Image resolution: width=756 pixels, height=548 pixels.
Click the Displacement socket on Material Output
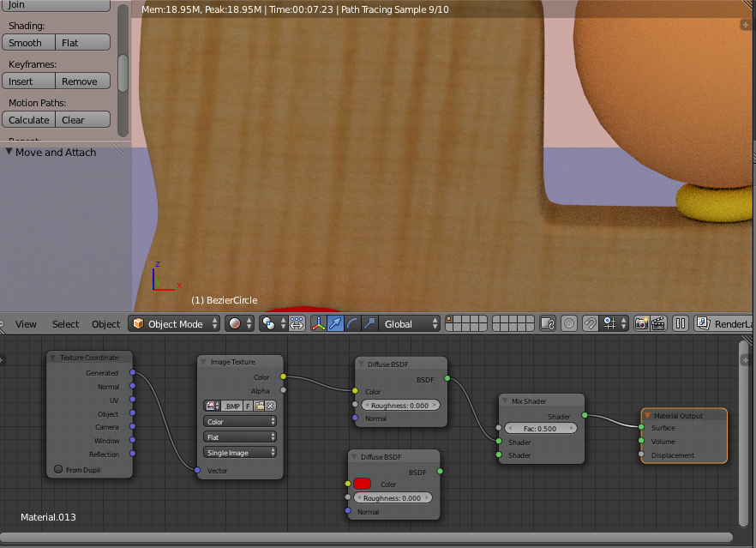tap(641, 454)
